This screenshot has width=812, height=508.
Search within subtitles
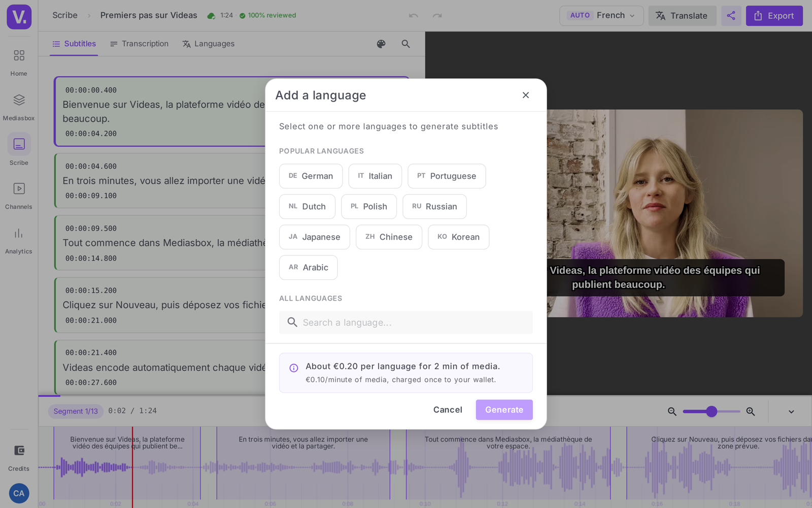(x=405, y=44)
